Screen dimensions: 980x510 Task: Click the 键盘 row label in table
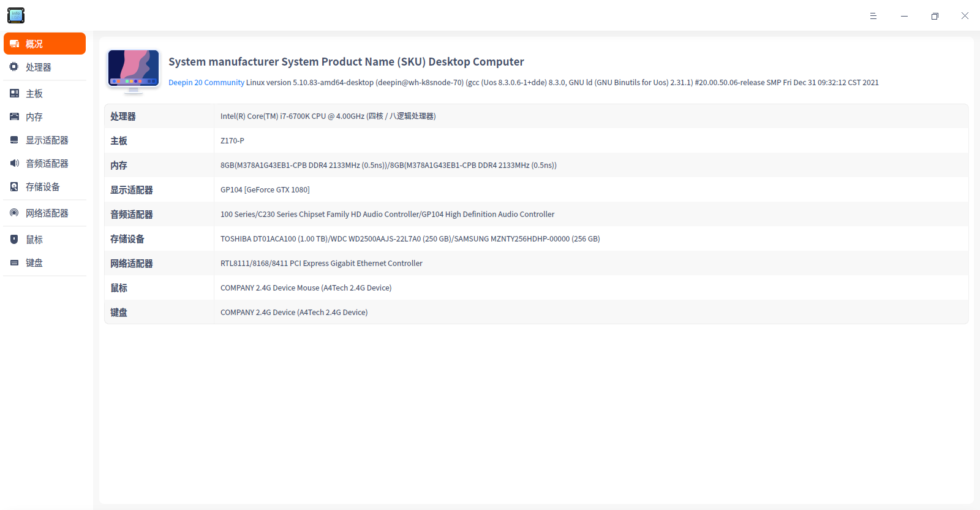click(x=119, y=313)
